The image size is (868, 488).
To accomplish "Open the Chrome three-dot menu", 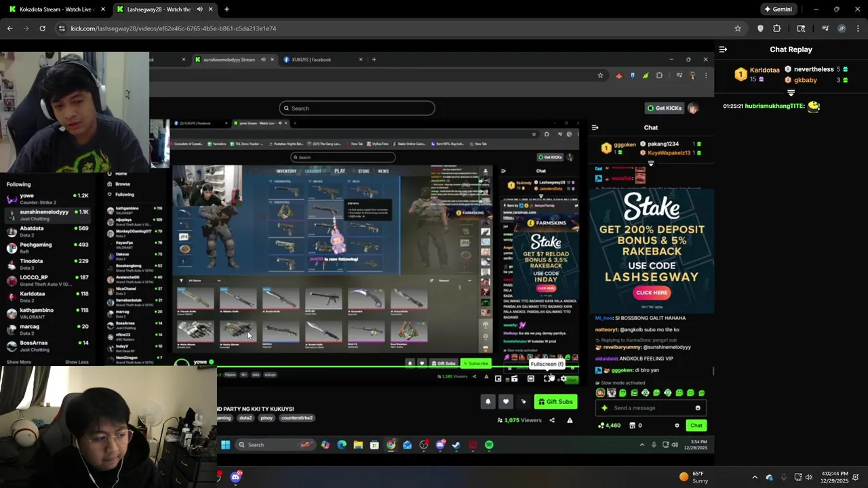I will tap(858, 28).
